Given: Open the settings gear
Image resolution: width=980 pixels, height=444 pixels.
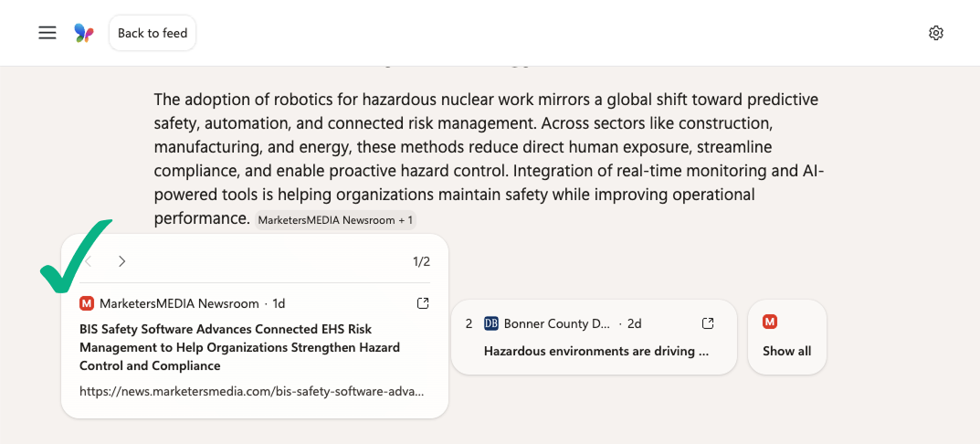Looking at the screenshot, I should point(935,33).
